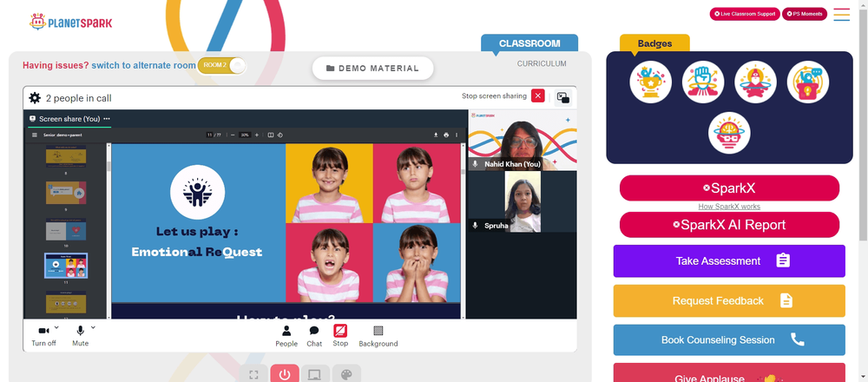Click Take Assessment button
The image size is (868, 382).
pyautogui.click(x=729, y=260)
